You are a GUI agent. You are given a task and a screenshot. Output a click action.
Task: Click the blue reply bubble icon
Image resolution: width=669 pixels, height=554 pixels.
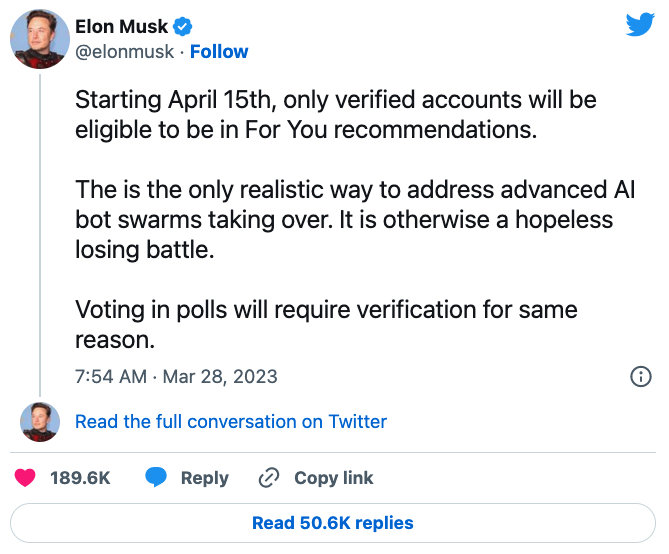156,477
